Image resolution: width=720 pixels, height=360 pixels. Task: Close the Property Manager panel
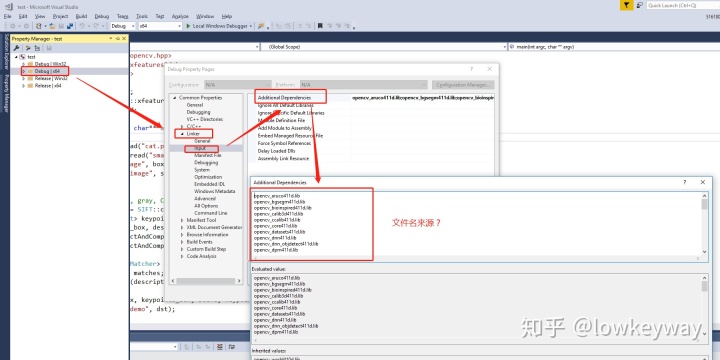[x=124, y=39]
